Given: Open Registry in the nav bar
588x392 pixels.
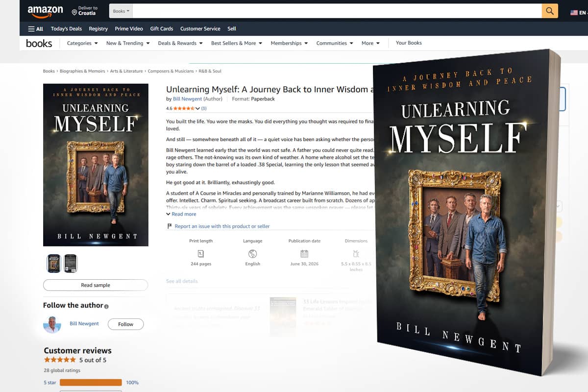Looking at the screenshot, I should (98, 29).
